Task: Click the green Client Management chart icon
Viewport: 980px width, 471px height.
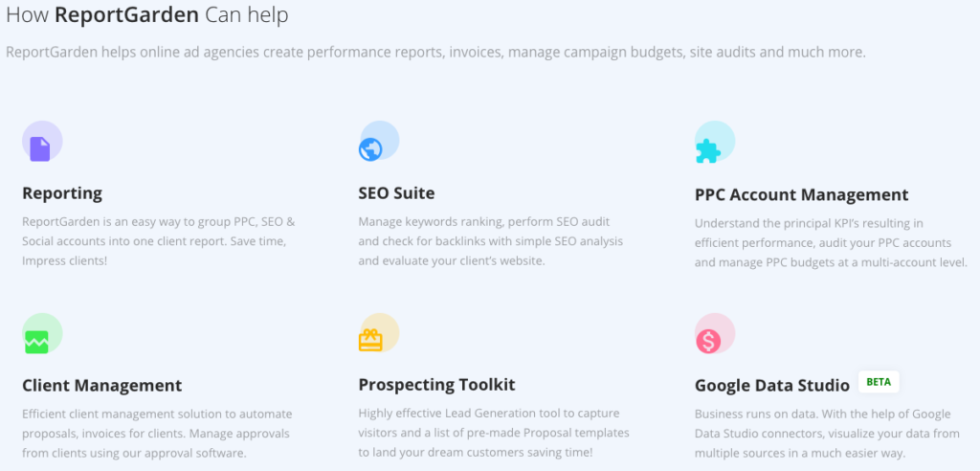Action: pyautogui.click(x=36, y=342)
